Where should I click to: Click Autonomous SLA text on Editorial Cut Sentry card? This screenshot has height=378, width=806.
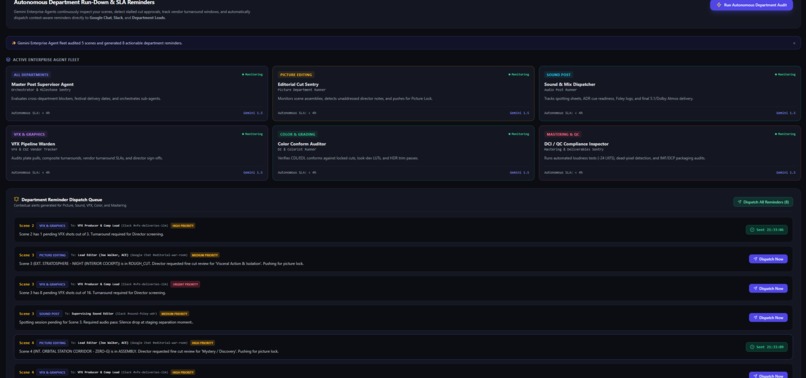tap(297, 113)
